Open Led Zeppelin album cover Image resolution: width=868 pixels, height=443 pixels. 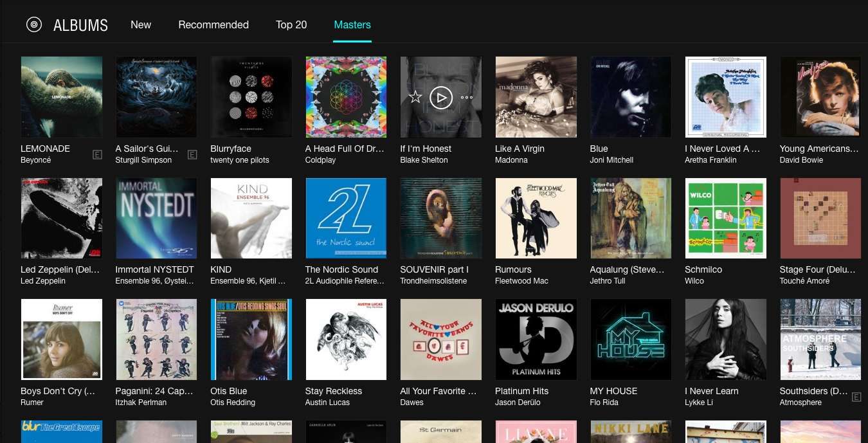tap(62, 219)
